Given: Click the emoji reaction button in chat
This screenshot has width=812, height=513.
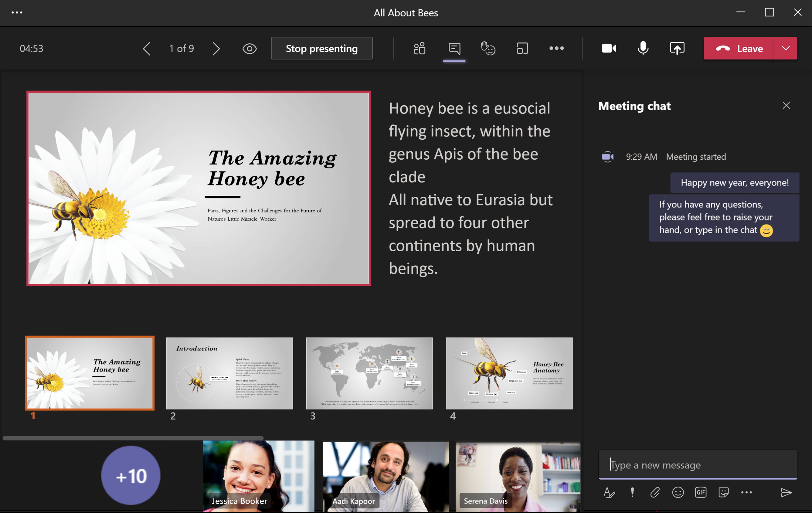Looking at the screenshot, I should tap(678, 492).
